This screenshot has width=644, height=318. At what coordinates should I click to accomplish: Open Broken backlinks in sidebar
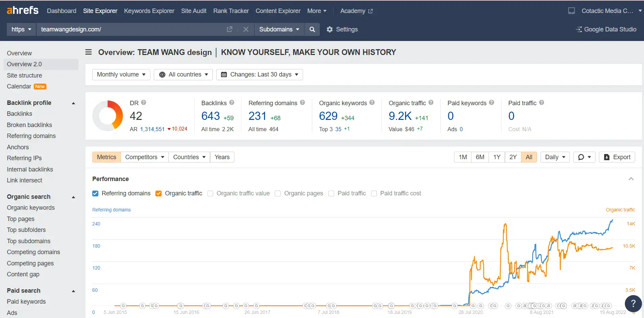tap(29, 125)
